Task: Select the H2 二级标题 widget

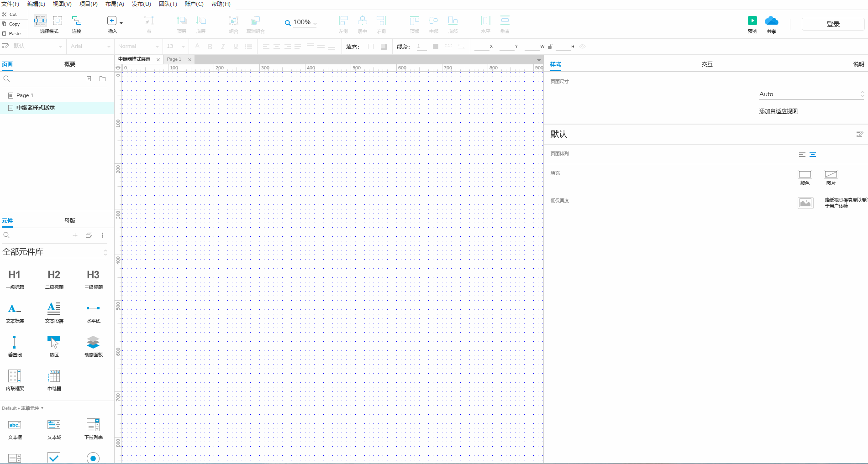Action: pyautogui.click(x=54, y=279)
